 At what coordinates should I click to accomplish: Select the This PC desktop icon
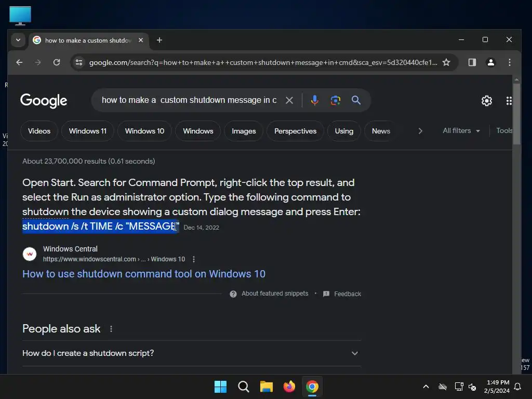point(20,16)
